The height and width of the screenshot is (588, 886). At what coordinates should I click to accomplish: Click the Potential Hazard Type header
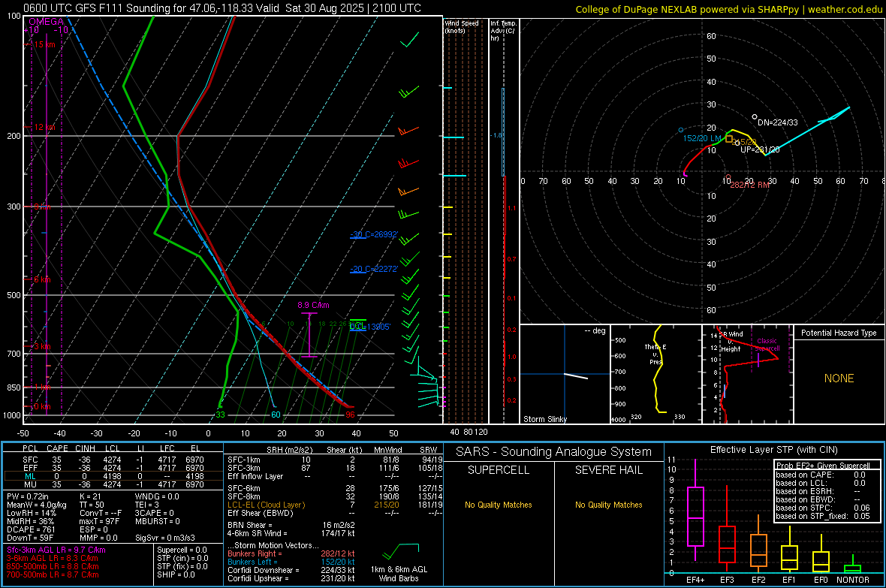(839, 333)
